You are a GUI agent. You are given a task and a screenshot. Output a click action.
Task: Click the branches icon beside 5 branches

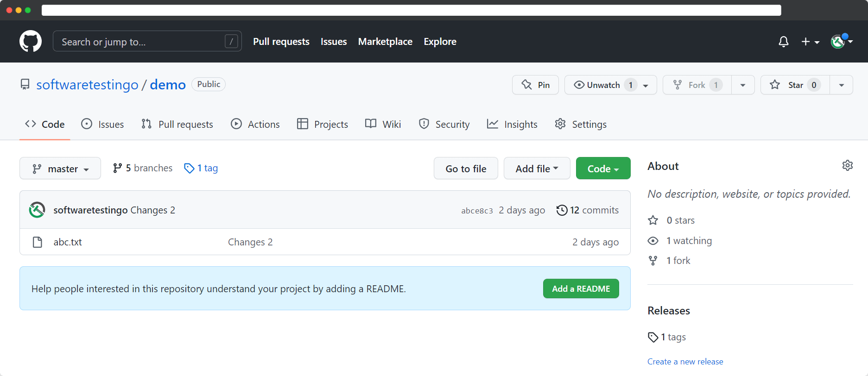[x=118, y=168]
